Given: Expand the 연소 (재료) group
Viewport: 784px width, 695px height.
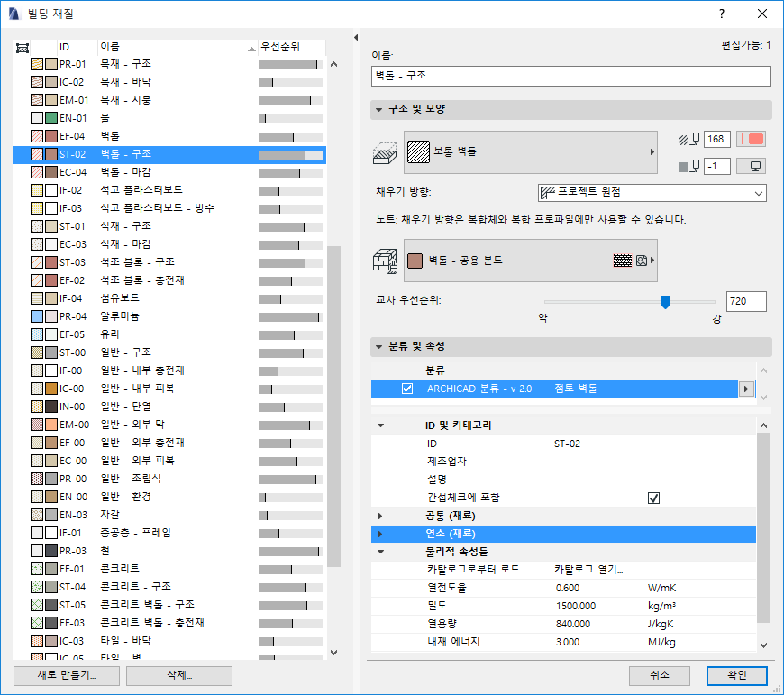Looking at the screenshot, I should click(380, 534).
